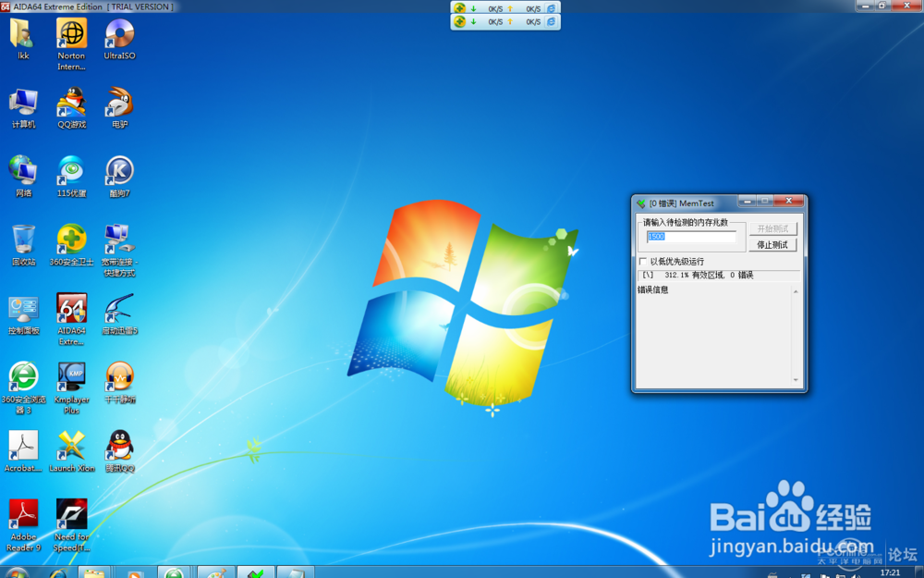This screenshot has height=578, width=924.
Task: Open the lkk user folder icon
Action: (x=23, y=38)
